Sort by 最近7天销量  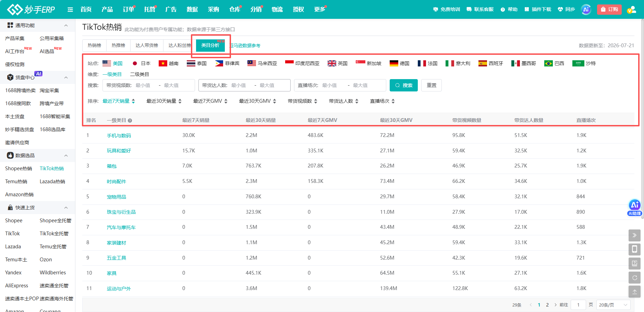119,101
